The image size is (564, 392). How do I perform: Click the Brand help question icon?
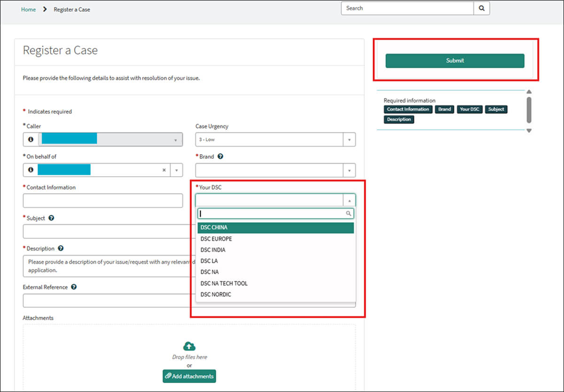coord(220,157)
